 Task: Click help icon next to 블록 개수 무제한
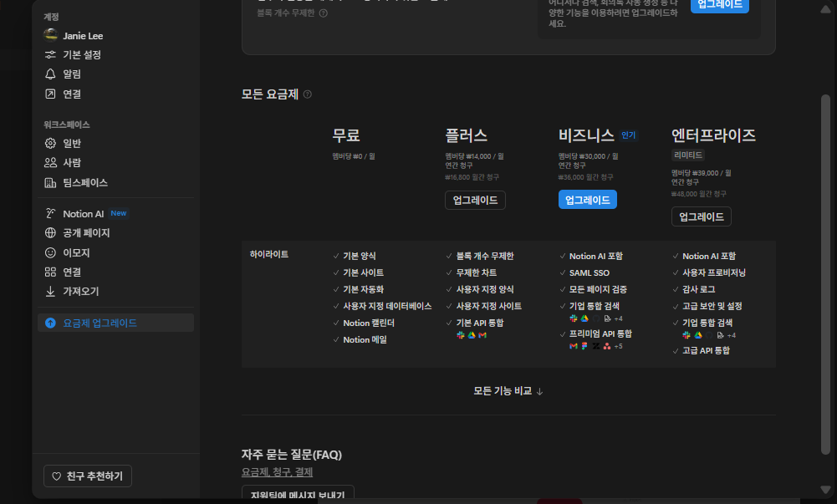click(324, 13)
